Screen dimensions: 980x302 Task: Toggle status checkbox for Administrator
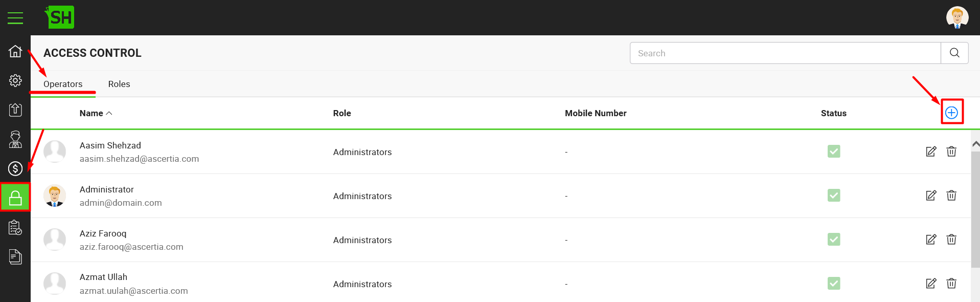(834, 196)
